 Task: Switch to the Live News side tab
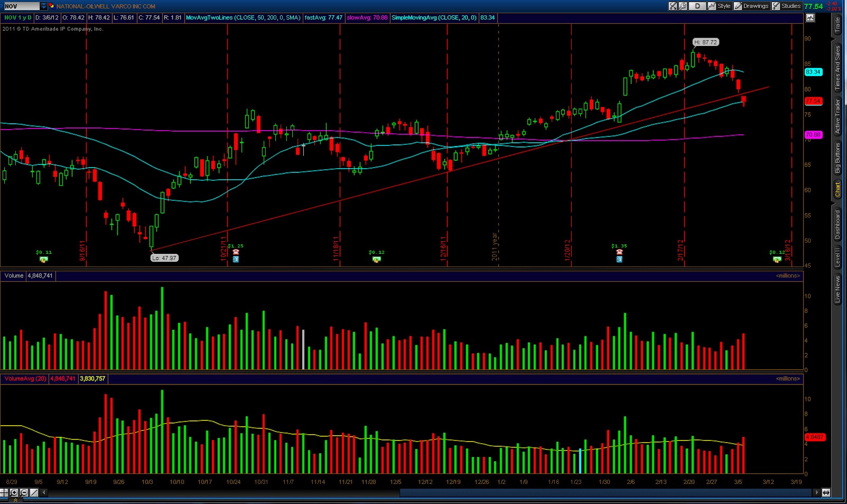(837, 289)
